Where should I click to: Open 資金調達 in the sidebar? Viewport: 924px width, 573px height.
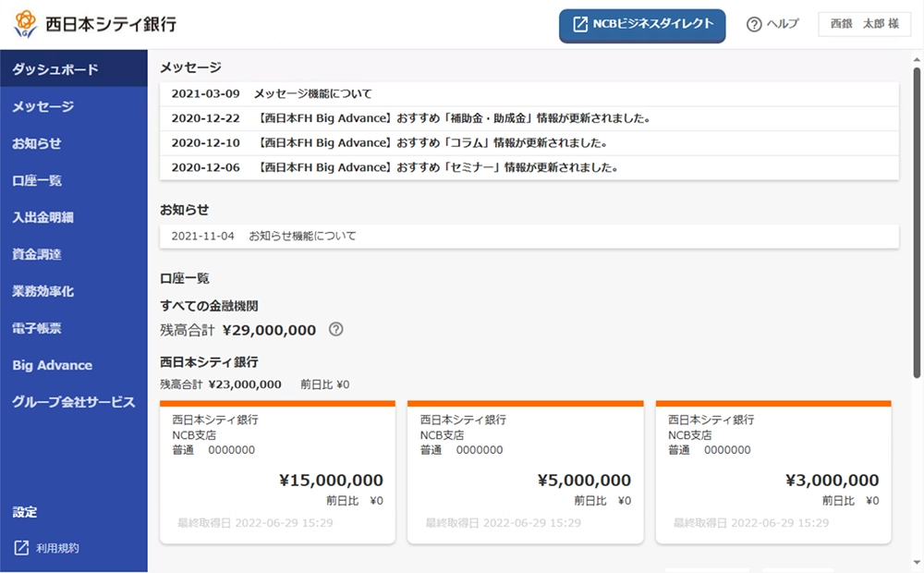click(74, 254)
